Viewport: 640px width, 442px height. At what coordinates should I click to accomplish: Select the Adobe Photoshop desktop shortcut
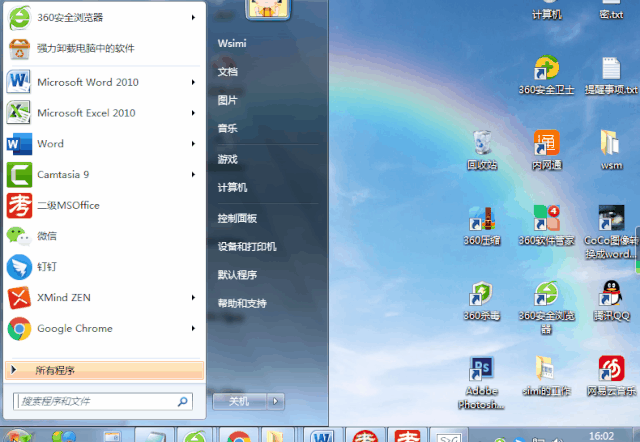click(x=482, y=383)
